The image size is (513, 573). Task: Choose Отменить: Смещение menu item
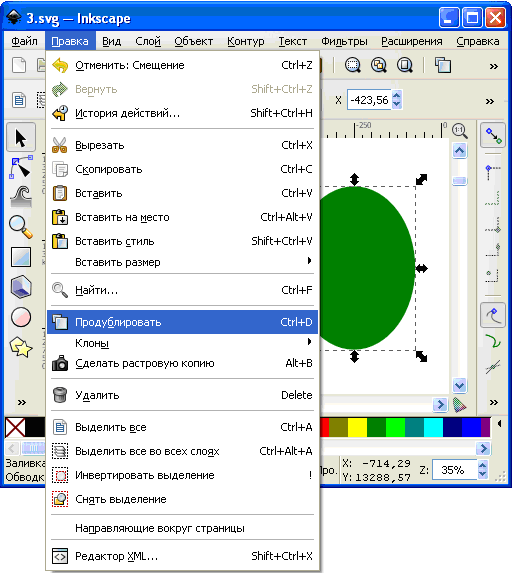[x=182, y=65]
